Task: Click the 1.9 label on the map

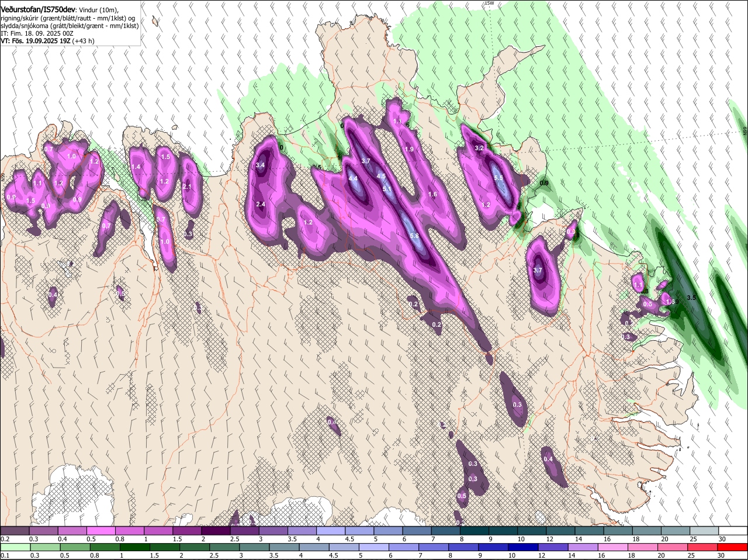Action: [409, 150]
